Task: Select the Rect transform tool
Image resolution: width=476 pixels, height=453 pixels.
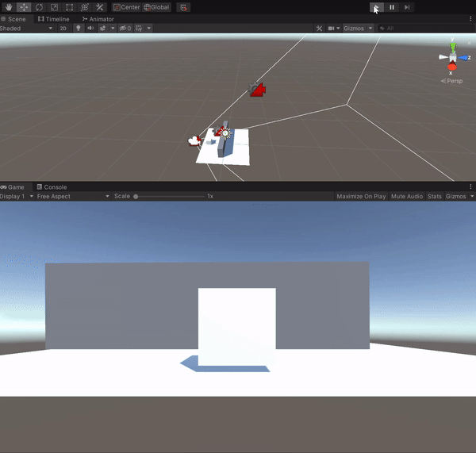Action: click(69, 7)
